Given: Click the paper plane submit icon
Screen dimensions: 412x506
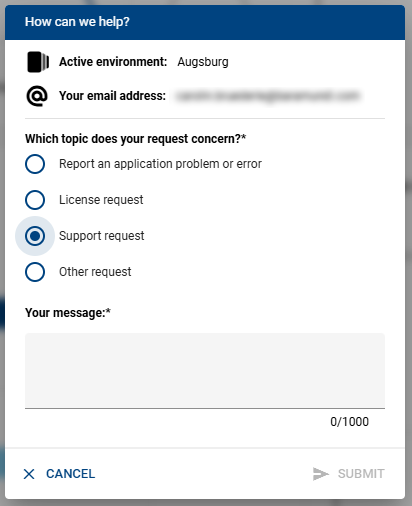Looking at the screenshot, I should click(321, 474).
